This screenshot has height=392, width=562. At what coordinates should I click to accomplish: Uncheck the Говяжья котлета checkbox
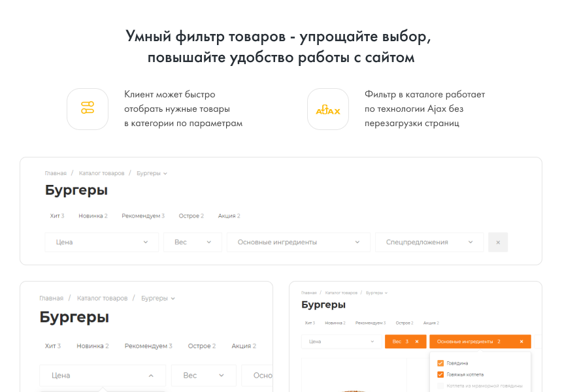(440, 374)
